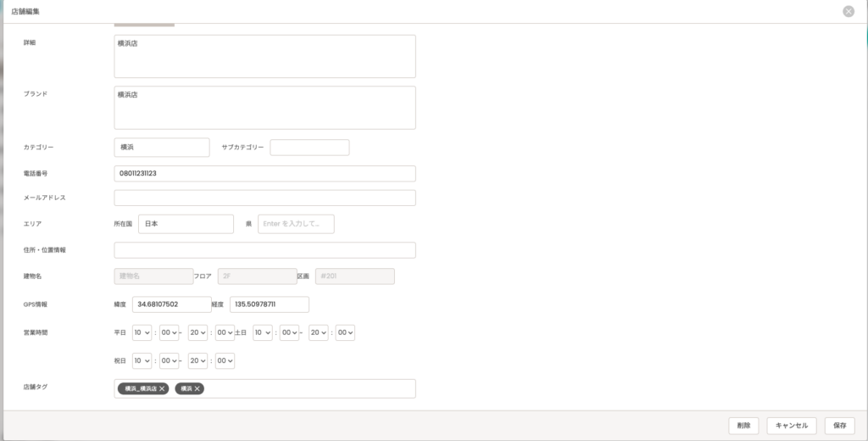Open weekday opening minute dropdown
Screen dimensions: 868x441
pyautogui.click(x=170, y=333)
